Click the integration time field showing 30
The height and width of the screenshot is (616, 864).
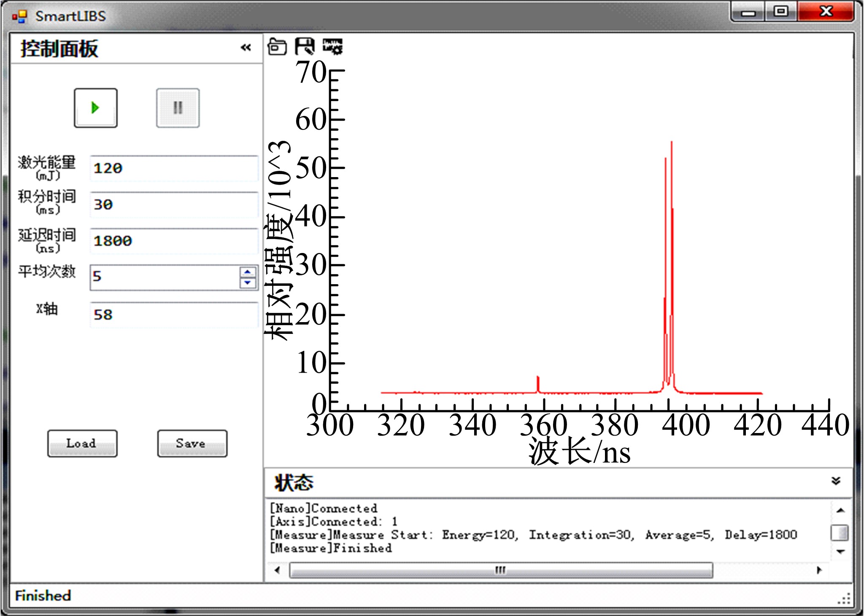(174, 204)
